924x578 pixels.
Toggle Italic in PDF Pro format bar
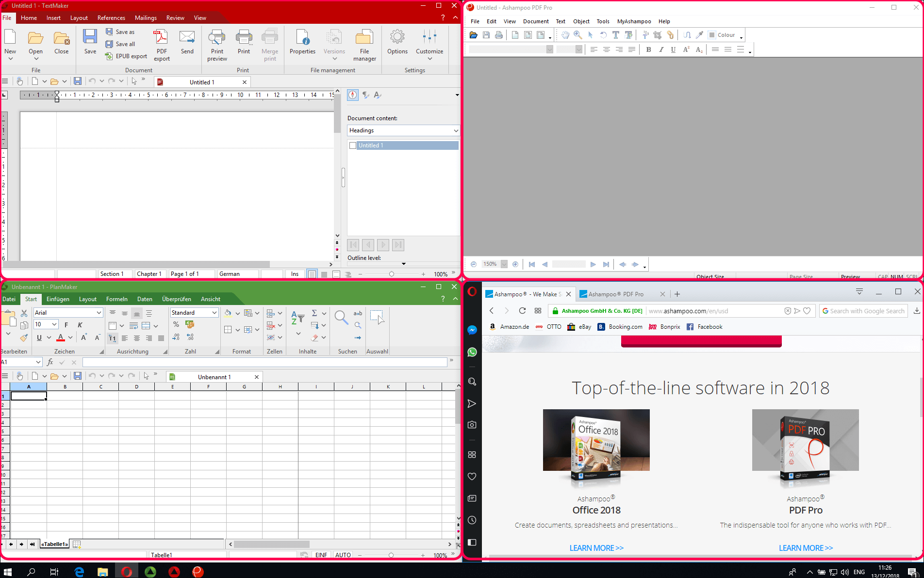click(x=661, y=49)
